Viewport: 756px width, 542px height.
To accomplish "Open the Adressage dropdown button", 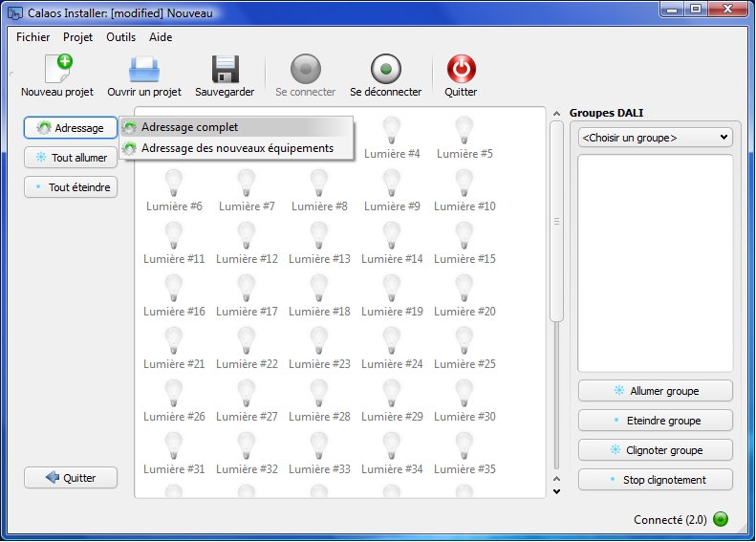I will [71, 128].
